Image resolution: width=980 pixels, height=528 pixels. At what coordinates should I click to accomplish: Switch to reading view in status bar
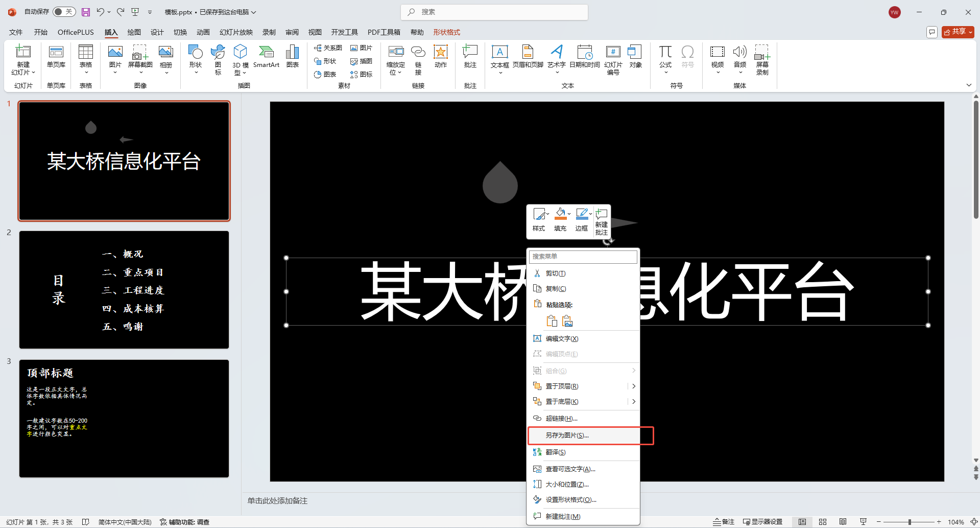pos(843,522)
